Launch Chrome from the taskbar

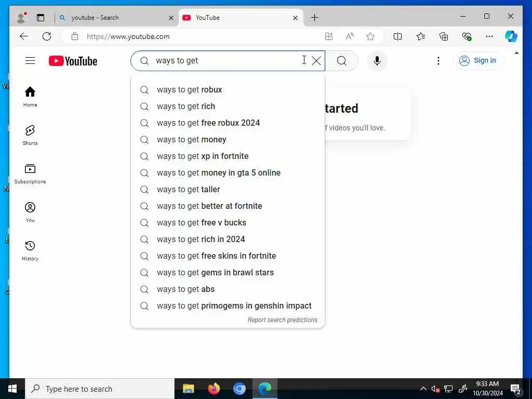coord(239,389)
